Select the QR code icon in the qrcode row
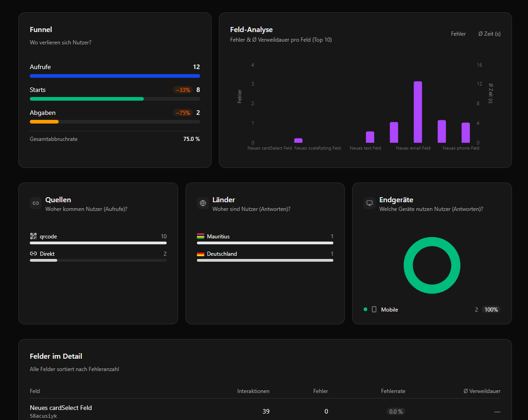 point(33,236)
